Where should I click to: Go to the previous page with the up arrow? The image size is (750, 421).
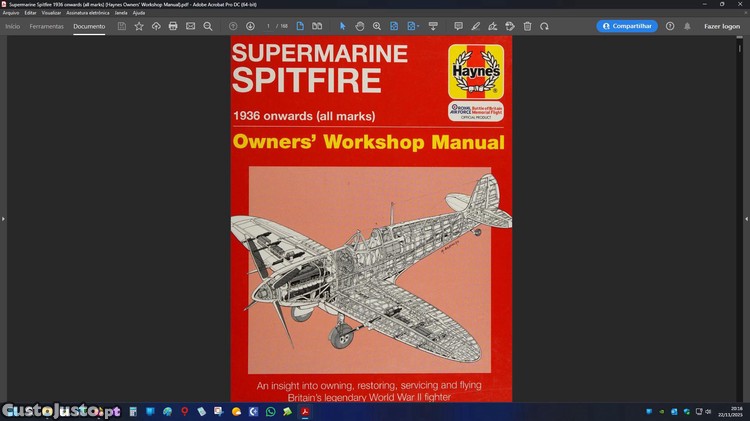(233, 26)
